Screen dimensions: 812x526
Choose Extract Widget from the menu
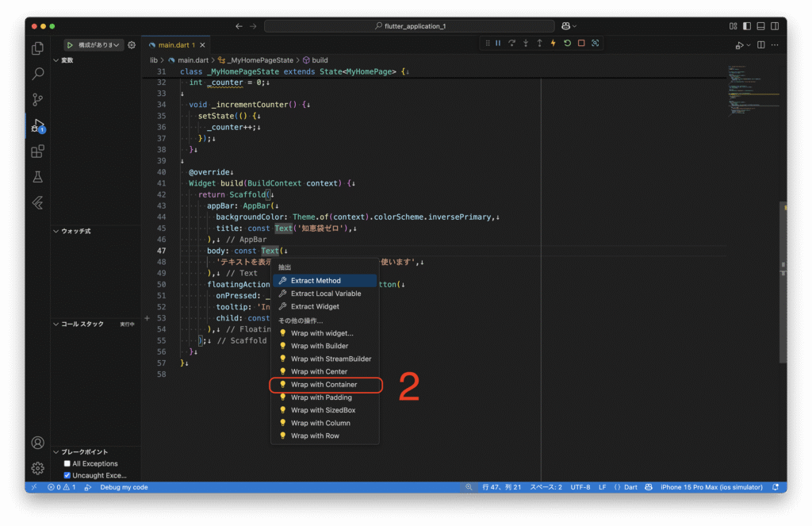[x=324, y=306]
